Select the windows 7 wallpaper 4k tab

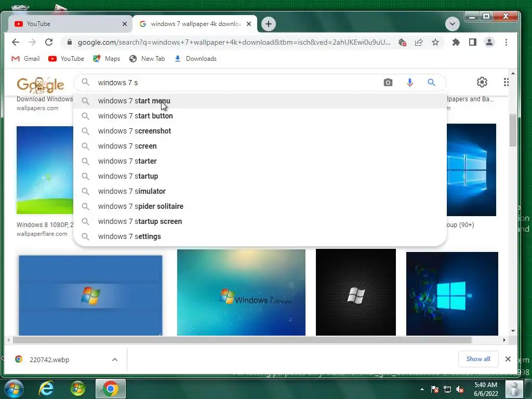click(x=195, y=24)
